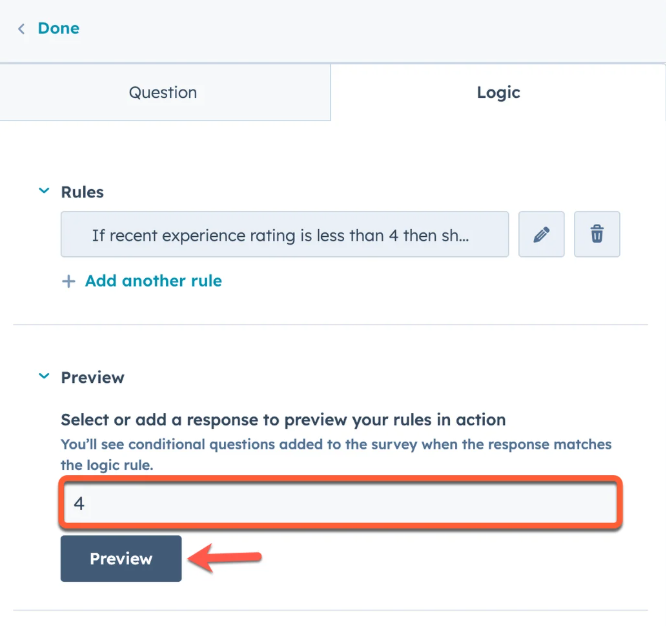The image size is (666, 626).
Task: Click the back chevron beside Done
Action: click(x=21, y=29)
